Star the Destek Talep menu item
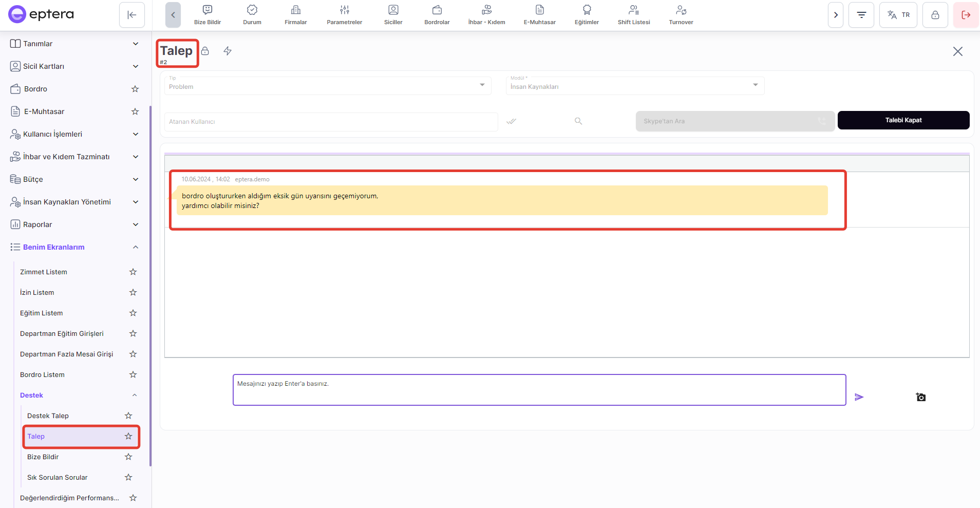 click(x=128, y=416)
